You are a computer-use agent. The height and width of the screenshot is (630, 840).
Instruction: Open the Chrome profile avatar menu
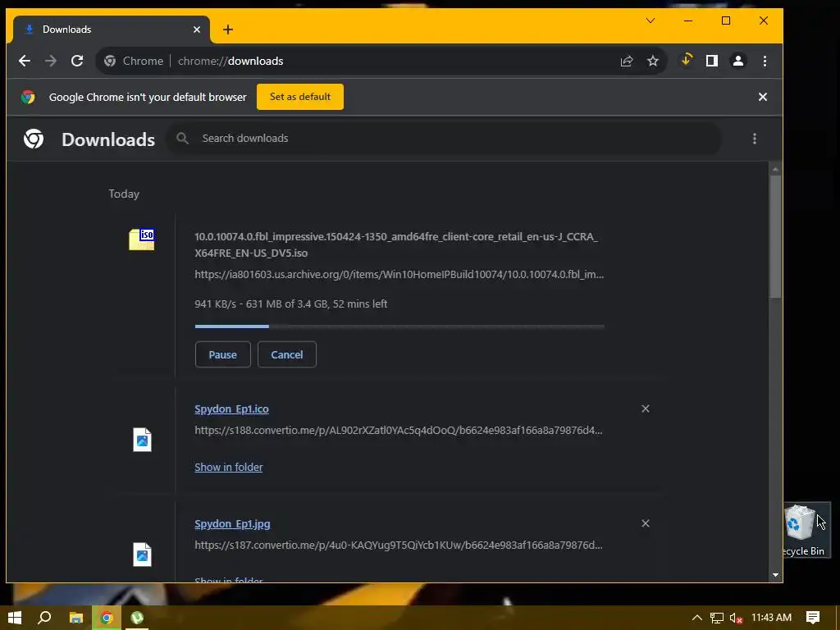[737, 61]
